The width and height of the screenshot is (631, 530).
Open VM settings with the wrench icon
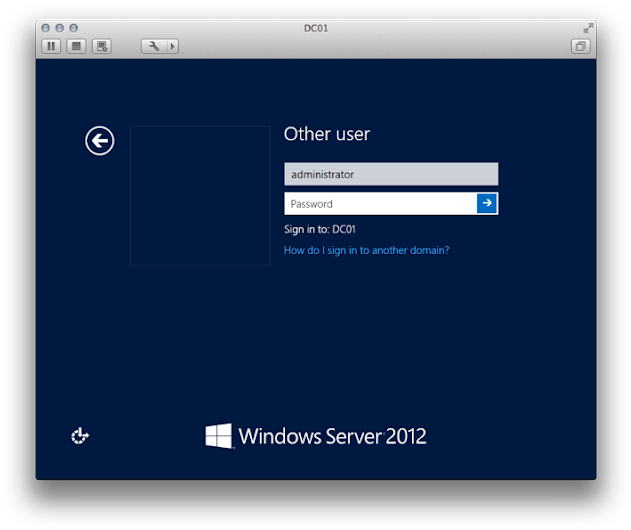(x=154, y=46)
